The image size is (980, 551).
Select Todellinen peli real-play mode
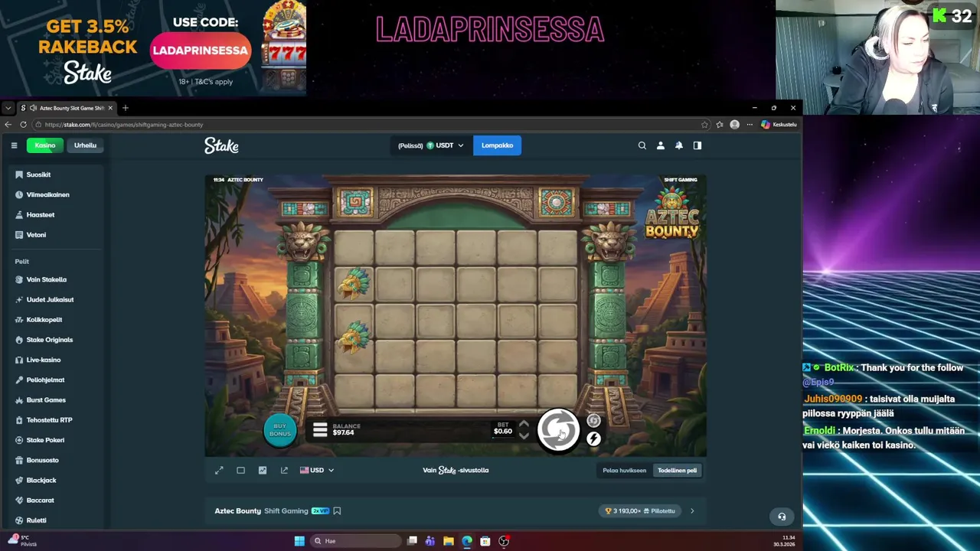677,470
